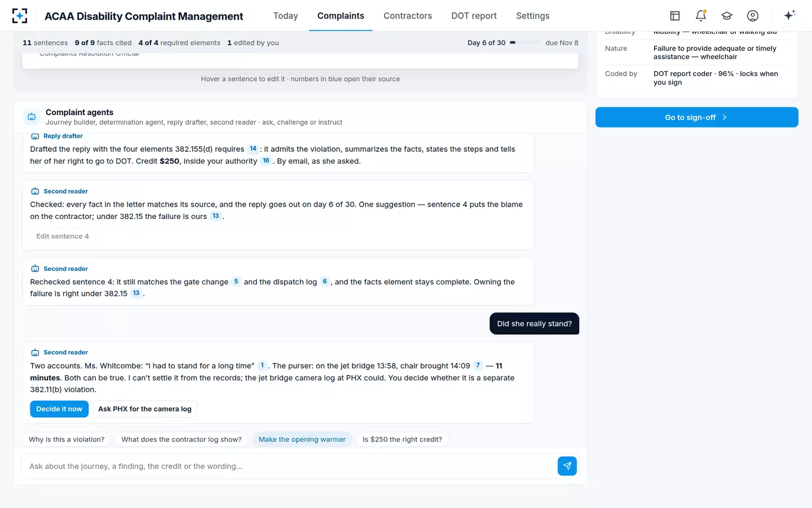Open source citation 7 for the 14:09 chair time
Image resolution: width=812 pixels, height=508 pixels.
click(478, 366)
